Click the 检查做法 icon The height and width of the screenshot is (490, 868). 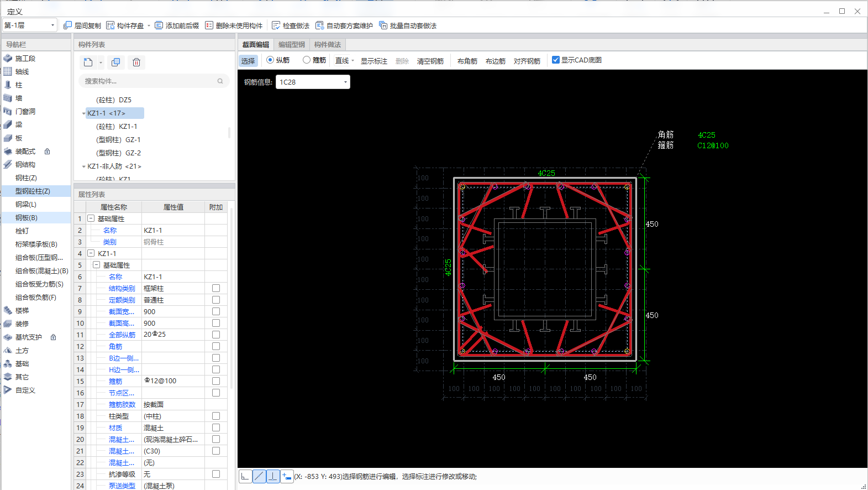click(x=276, y=25)
